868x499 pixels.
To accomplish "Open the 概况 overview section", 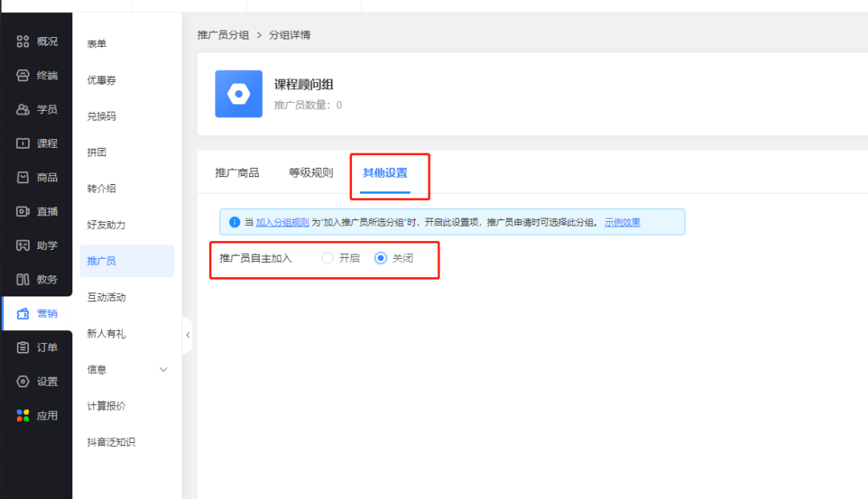I will pyautogui.click(x=36, y=42).
